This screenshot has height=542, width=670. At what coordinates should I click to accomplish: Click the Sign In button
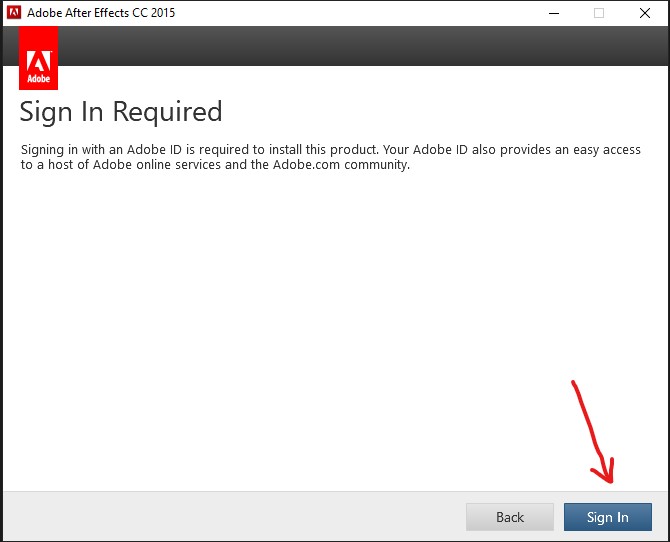tap(607, 517)
